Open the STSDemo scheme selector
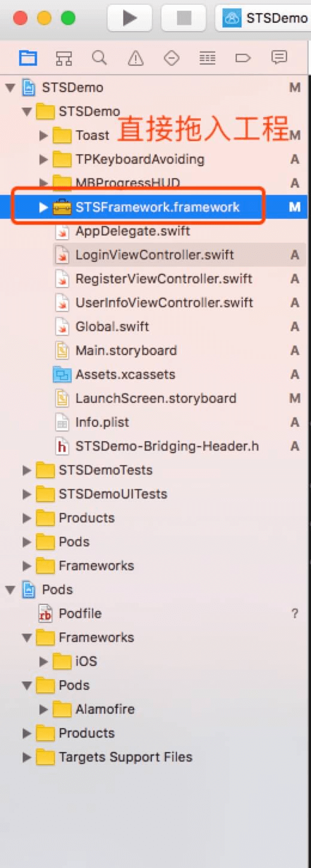Screen dimensions: 311x868 point(263,18)
